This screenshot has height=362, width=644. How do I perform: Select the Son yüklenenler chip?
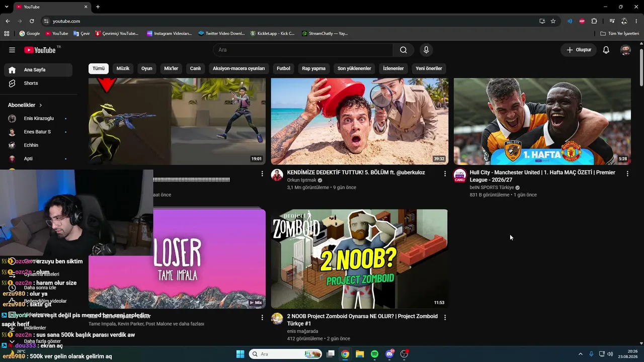[354, 68]
